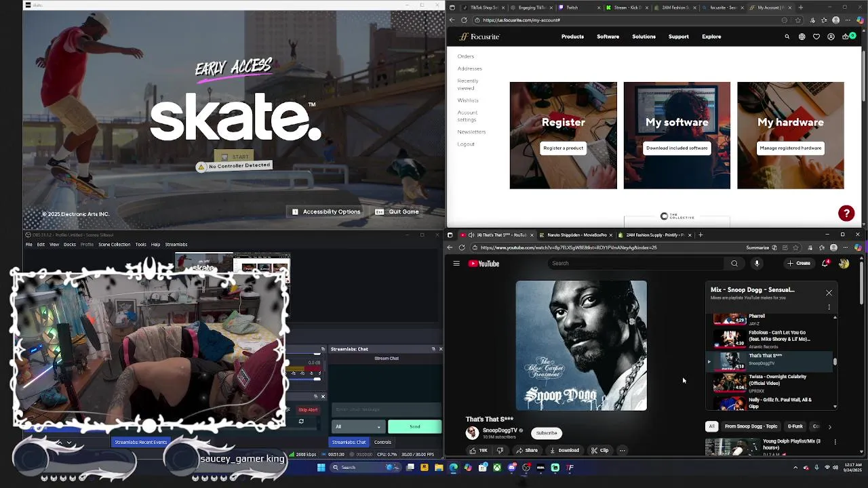This screenshot has width=868, height=488.
Task: Click YouTube voice search microphone
Action: [x=757, y=264]
